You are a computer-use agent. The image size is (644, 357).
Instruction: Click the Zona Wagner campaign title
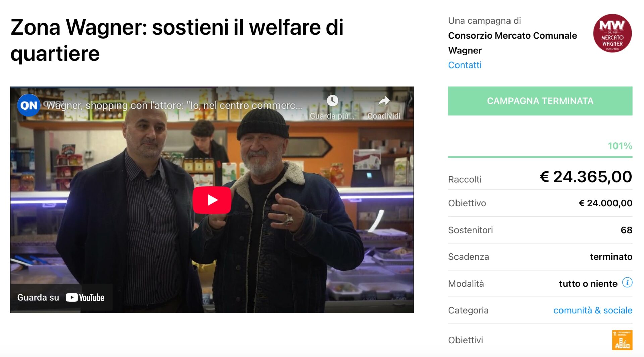pyautogui.click(x=177, y=40)
